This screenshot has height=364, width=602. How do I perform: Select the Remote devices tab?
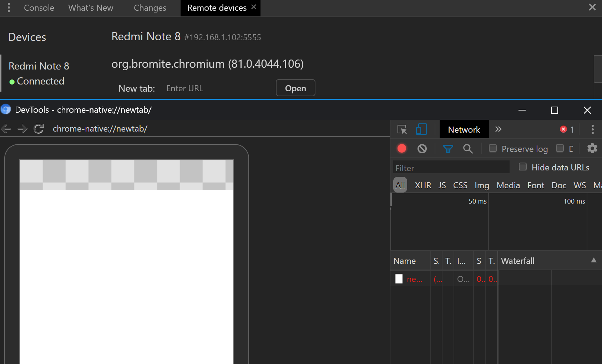[x=217, y=8]
